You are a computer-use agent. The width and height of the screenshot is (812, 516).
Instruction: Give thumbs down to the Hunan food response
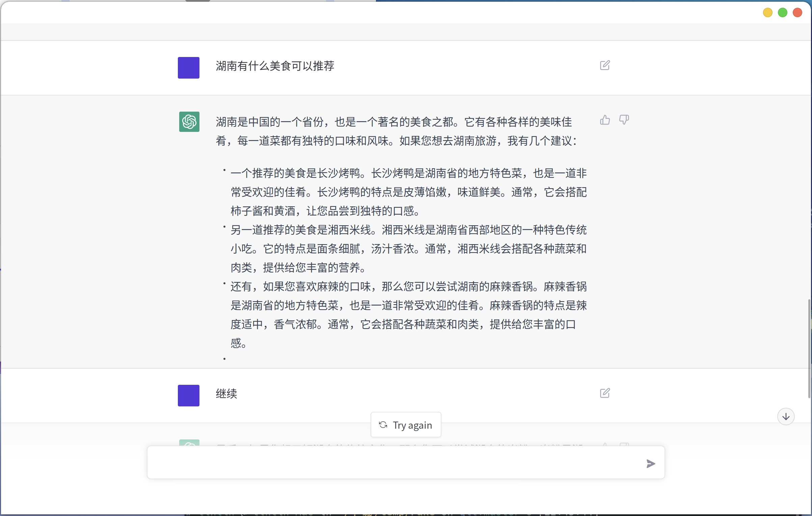624,120
